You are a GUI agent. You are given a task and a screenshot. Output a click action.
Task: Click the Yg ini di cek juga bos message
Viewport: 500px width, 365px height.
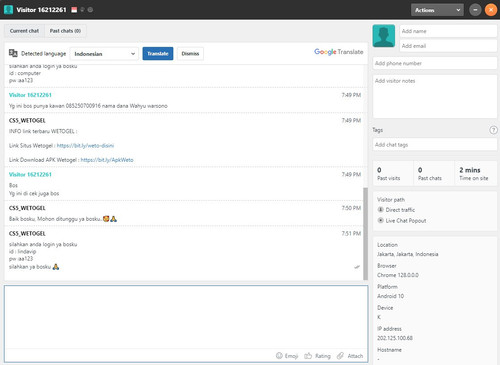(34, 193)
